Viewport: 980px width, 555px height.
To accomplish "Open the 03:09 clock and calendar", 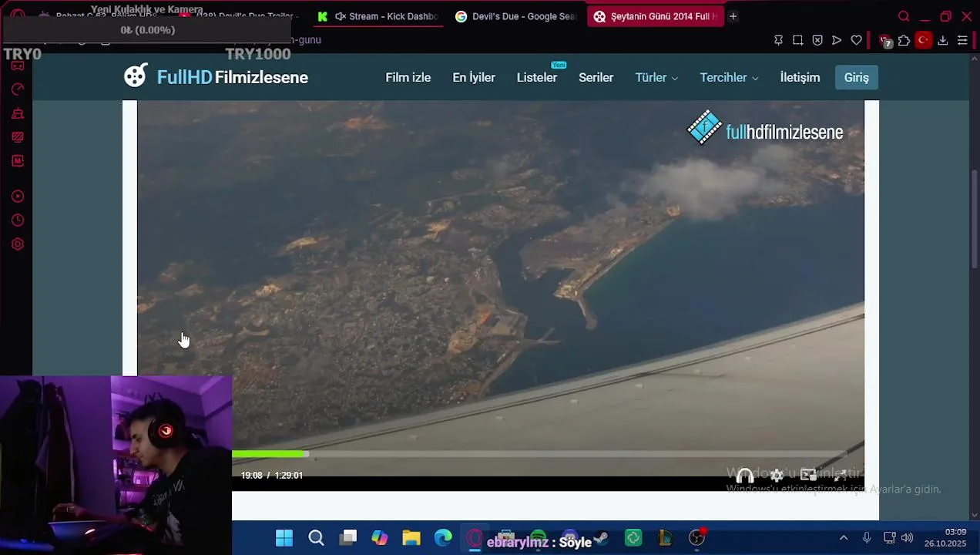I will tap(945, 538).
